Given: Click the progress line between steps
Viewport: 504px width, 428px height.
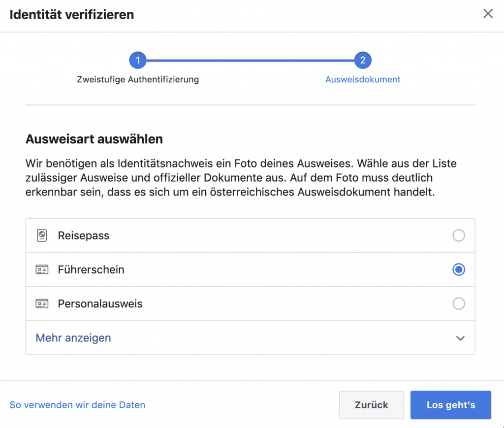Looking at the screenshot, I should click(250, 61).
